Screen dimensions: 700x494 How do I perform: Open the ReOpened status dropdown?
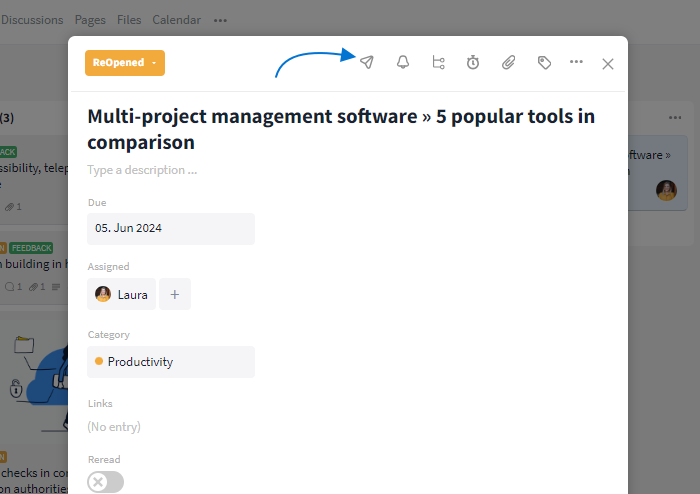tap(125, 63)
